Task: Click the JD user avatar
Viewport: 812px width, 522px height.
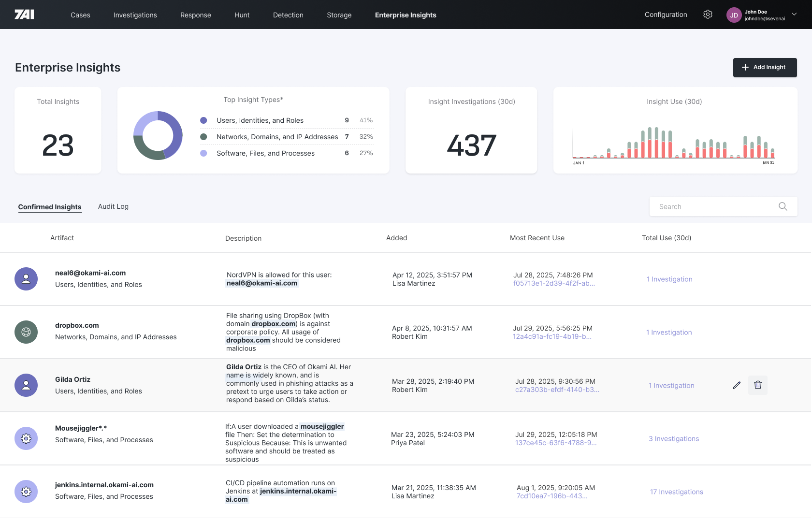Action: tap(734, 15)
